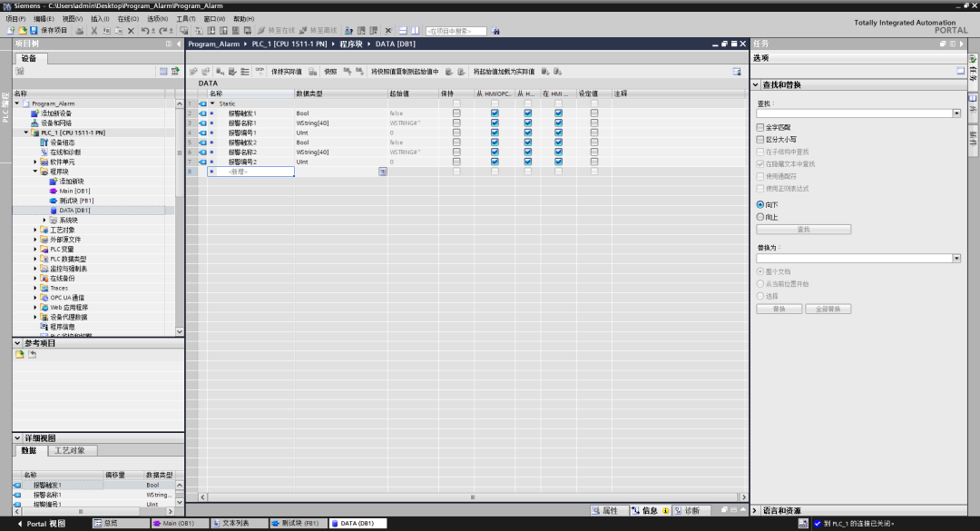Click the print icon in main toolbar
The height and width of the screenshot is (531, 980).
pyautogui.click(x=79, y=31)
